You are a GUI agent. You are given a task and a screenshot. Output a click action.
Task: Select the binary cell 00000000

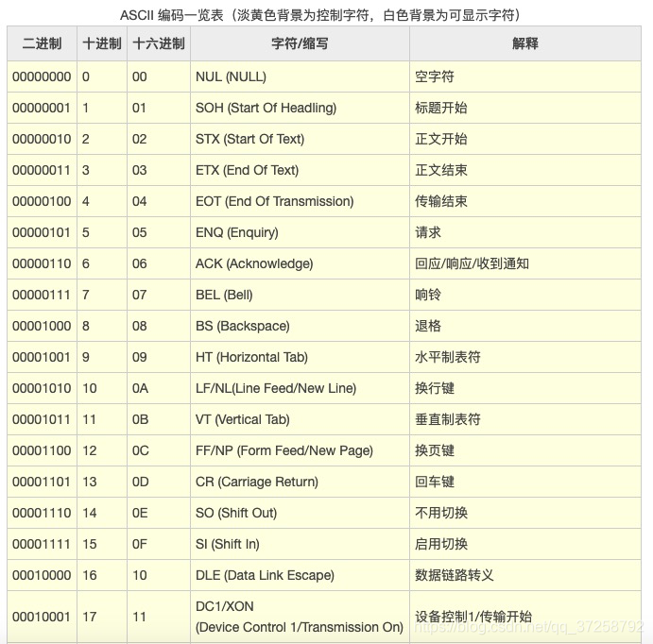[x=43, y=76]
